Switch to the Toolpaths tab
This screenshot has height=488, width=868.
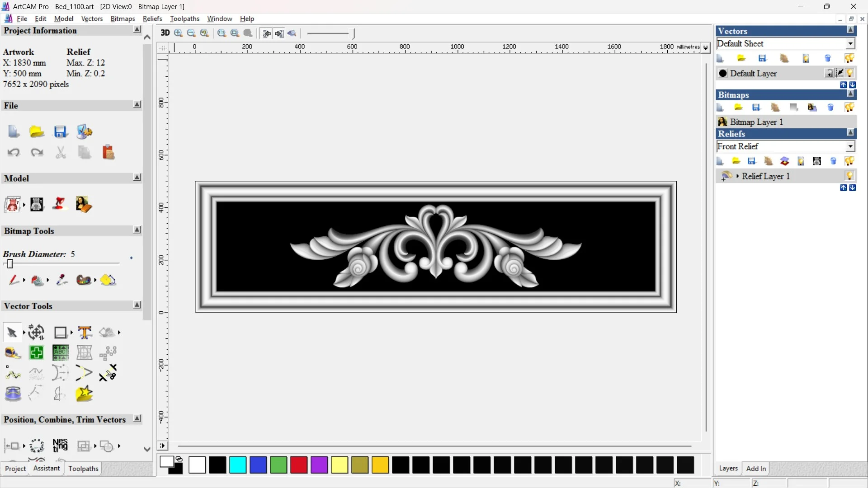tap(83, 469)
